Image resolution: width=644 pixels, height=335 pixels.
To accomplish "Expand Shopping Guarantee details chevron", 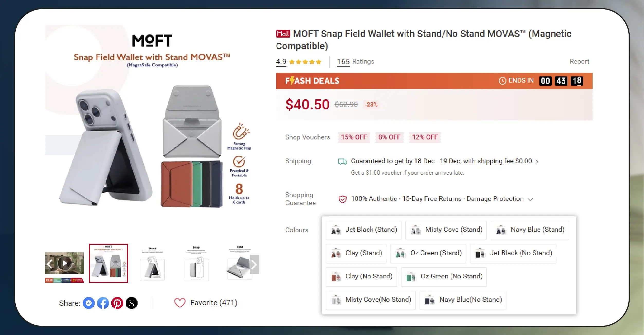I will click(x=530, y=199).
